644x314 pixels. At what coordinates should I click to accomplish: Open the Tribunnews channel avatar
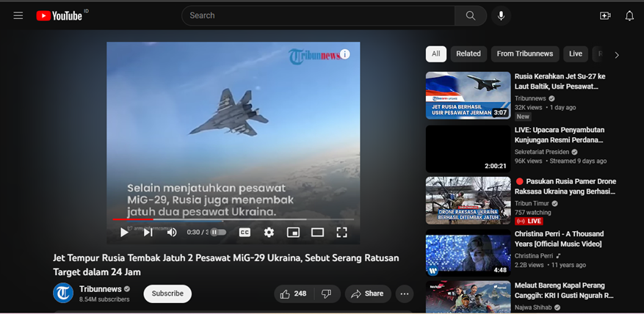point(63,293)
